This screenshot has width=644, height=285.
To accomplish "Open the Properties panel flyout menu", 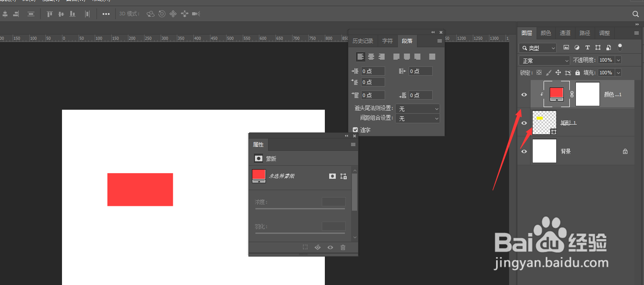I will tap(353, 145).
